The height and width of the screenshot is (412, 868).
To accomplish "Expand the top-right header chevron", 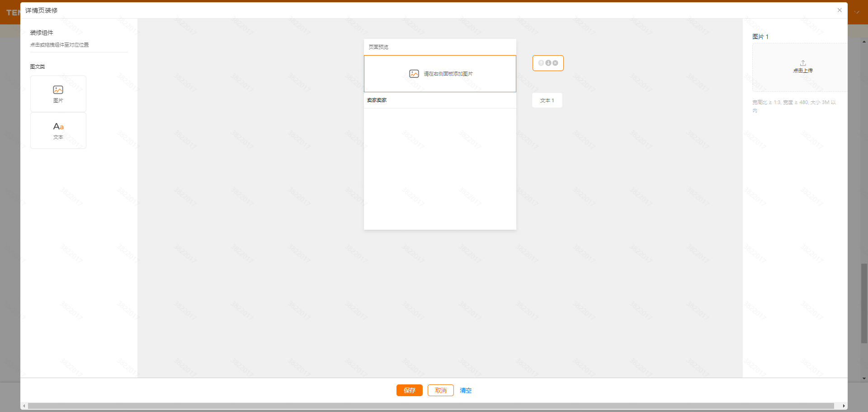I will [857, 12].
